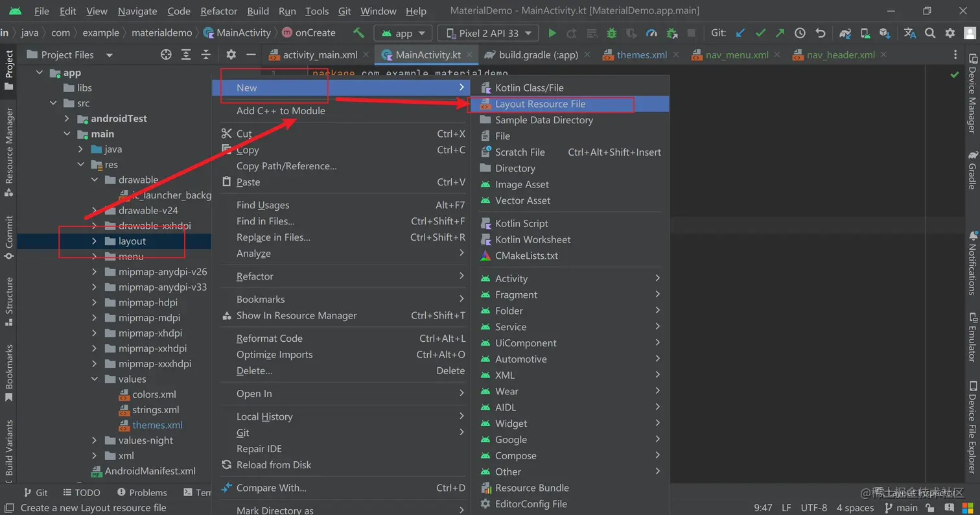Open IDE settings gear in main toolbar
Image resolution: width=980 pixels, height=515 pixels.
[950, 33]
